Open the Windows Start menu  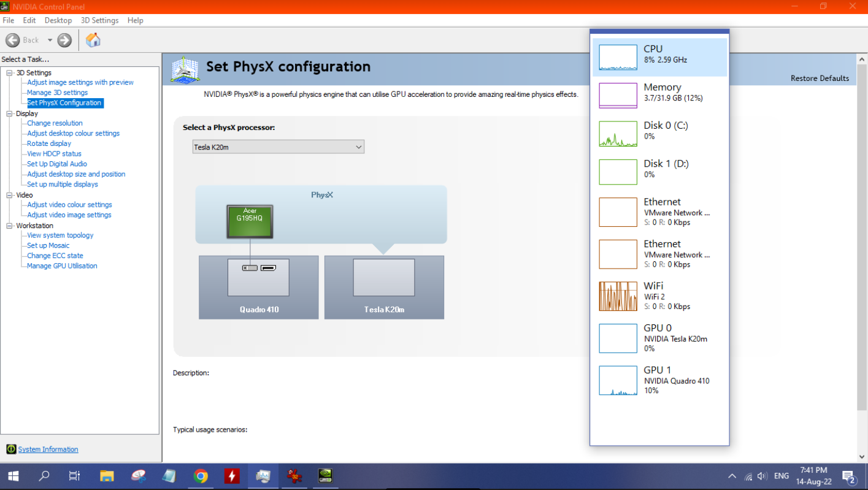[x=13, y=476]
